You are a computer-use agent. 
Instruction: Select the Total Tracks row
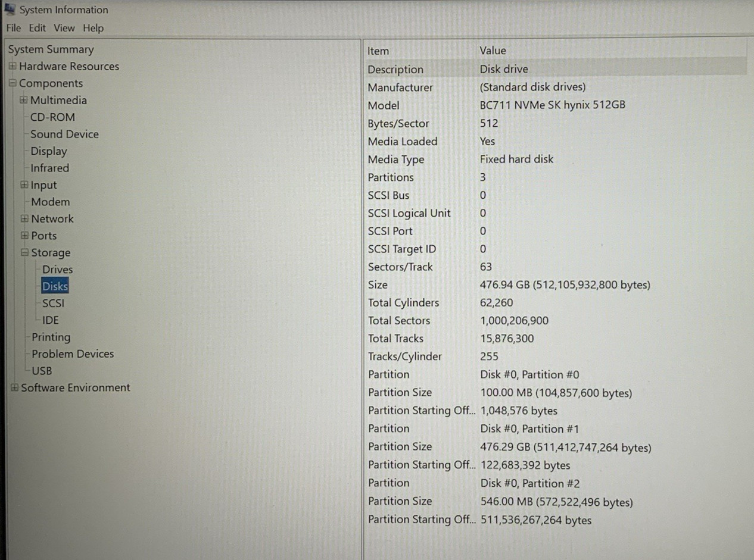(x=556, y=339)
